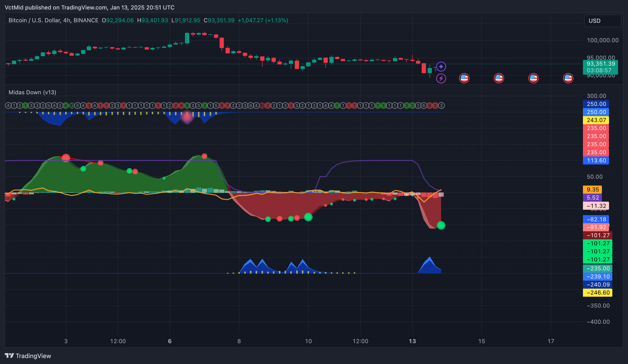Viewport: 628px width, 364px height.
Task: Click the purple 5.52 value label
Action: (592, 198)
